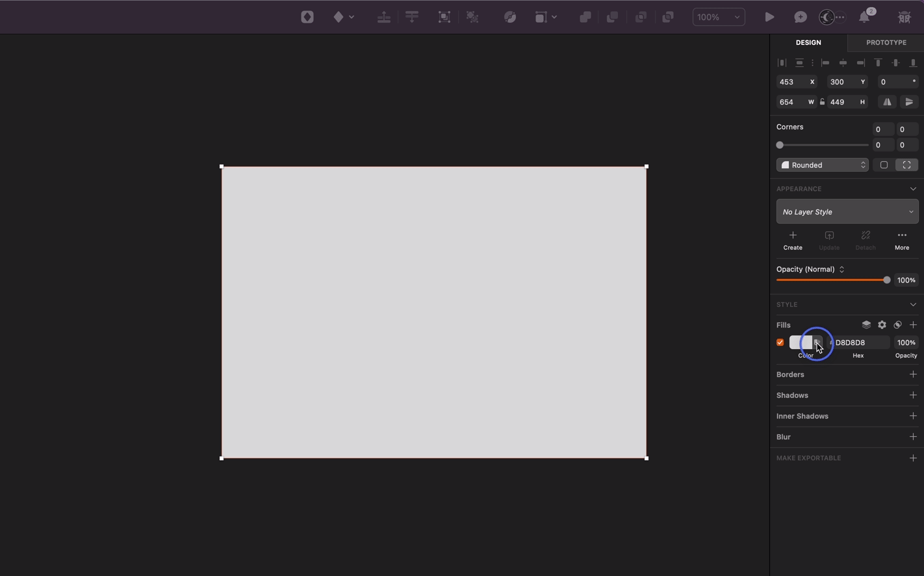Open the notifications bell

(x=865, y=17)
